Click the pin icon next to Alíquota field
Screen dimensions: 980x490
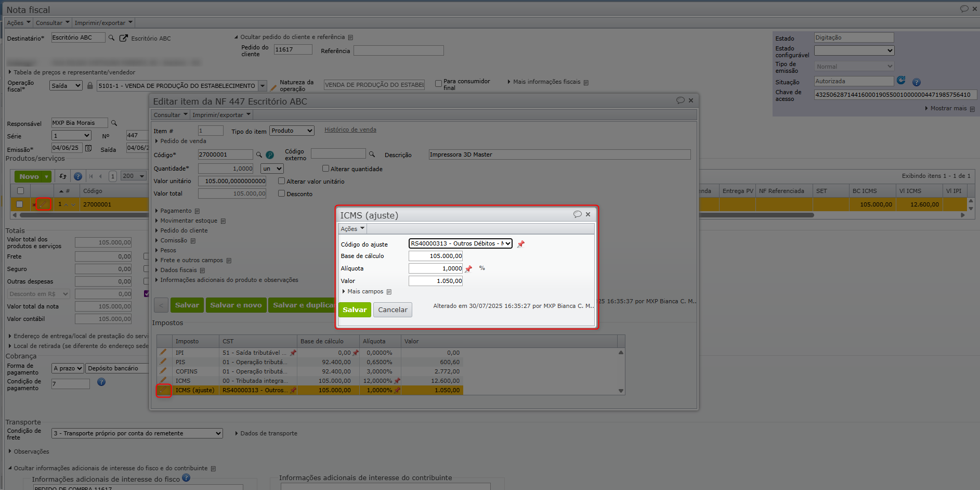[x=468, y=269]
